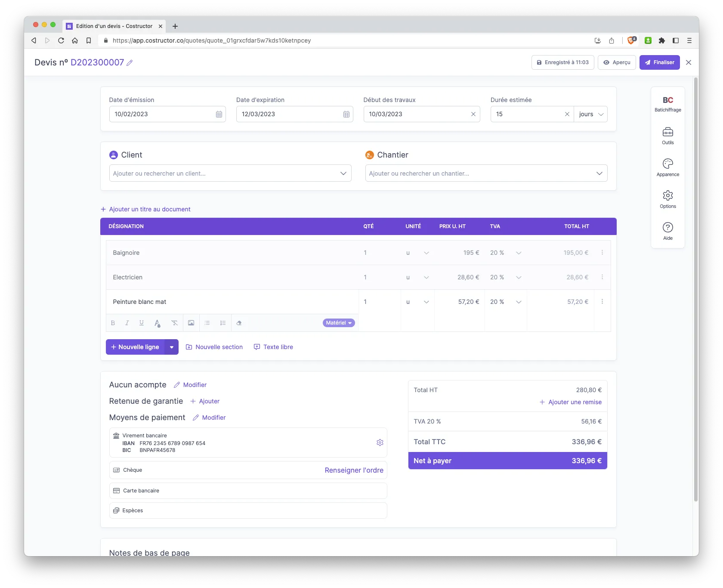Expand the Nouvelle ligne arrow menu
723x588 pixels.
(x=171, y=347)
